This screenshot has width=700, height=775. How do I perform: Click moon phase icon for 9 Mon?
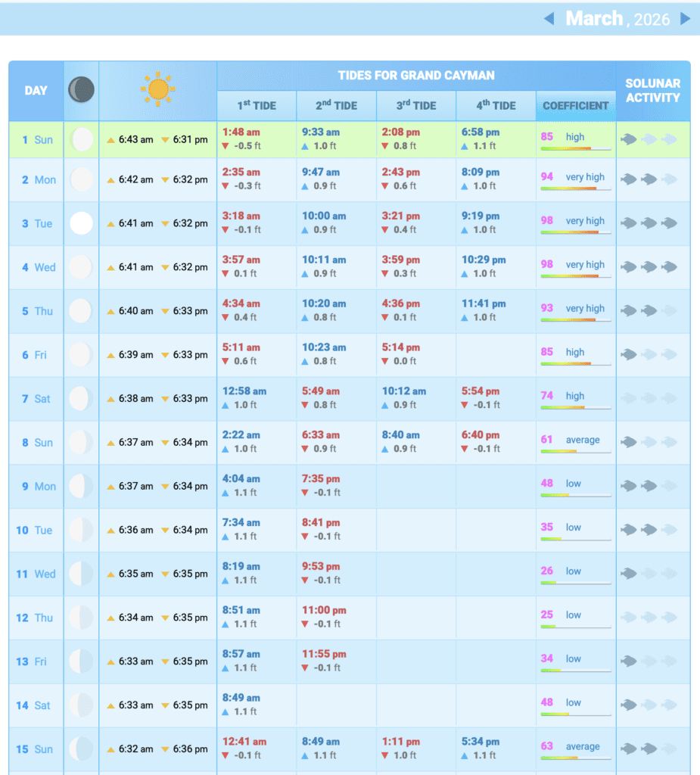coord(81,486)
